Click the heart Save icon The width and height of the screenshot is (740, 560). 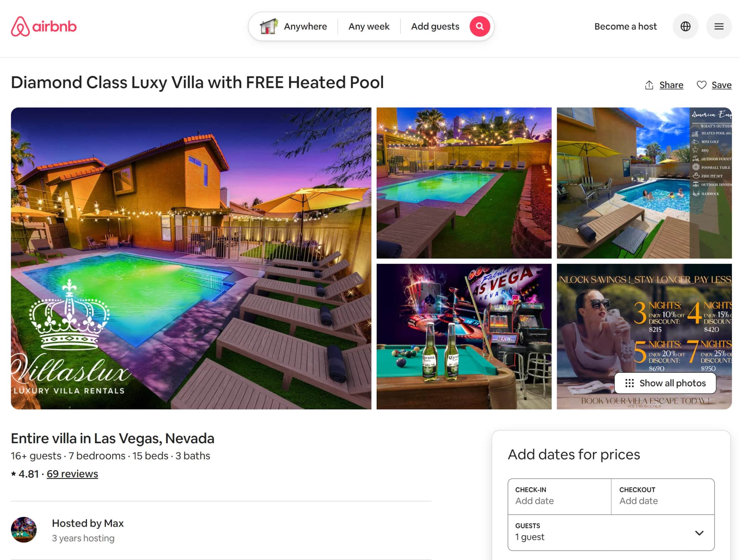click(x=701, y=85)
